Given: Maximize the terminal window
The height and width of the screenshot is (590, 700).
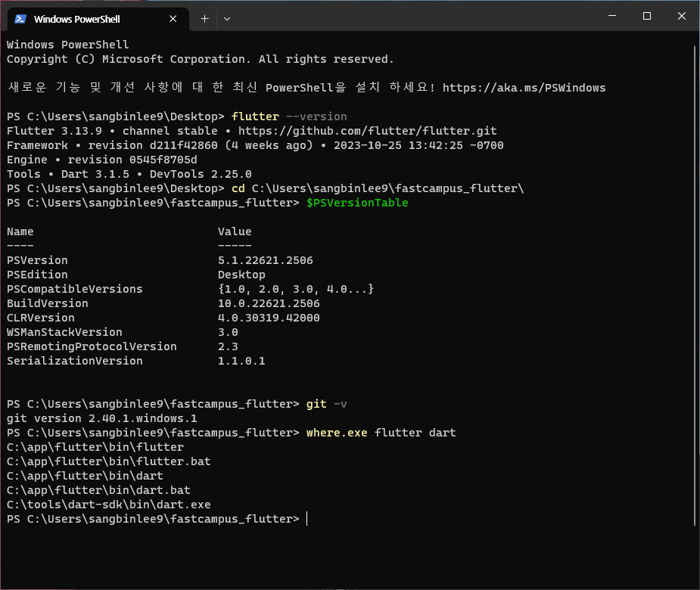Looking at the screenshot, I should [646, 16].
